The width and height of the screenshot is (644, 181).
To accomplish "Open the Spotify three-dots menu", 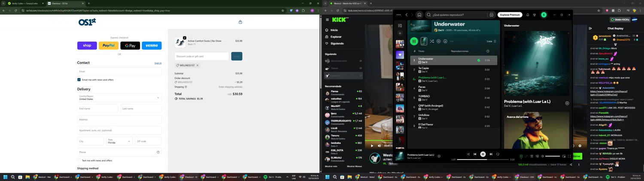I will (398, 15).
